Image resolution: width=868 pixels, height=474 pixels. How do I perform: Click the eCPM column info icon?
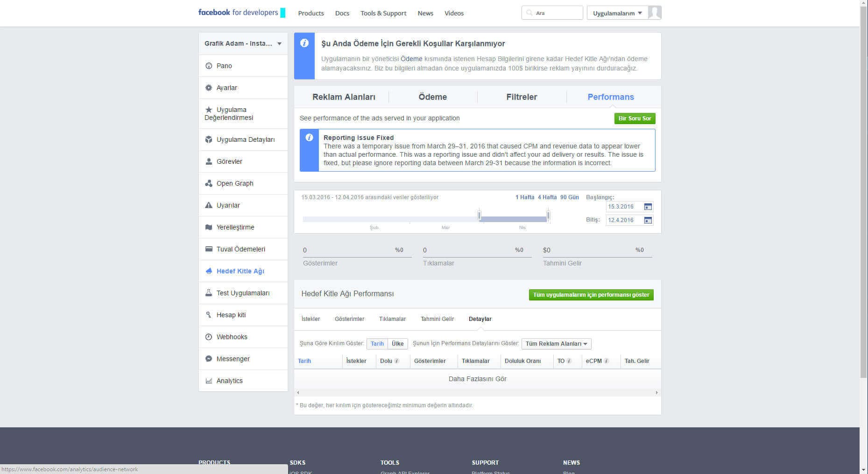(606, 361)
